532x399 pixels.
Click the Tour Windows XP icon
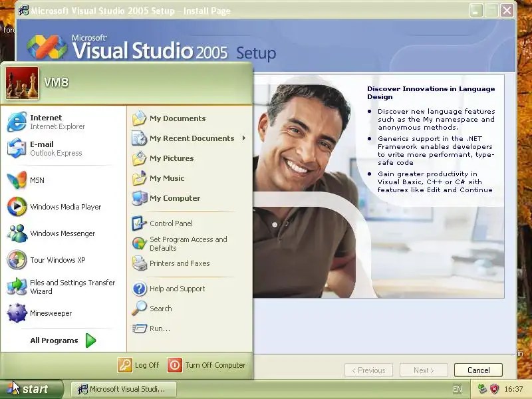click(17, 260)
